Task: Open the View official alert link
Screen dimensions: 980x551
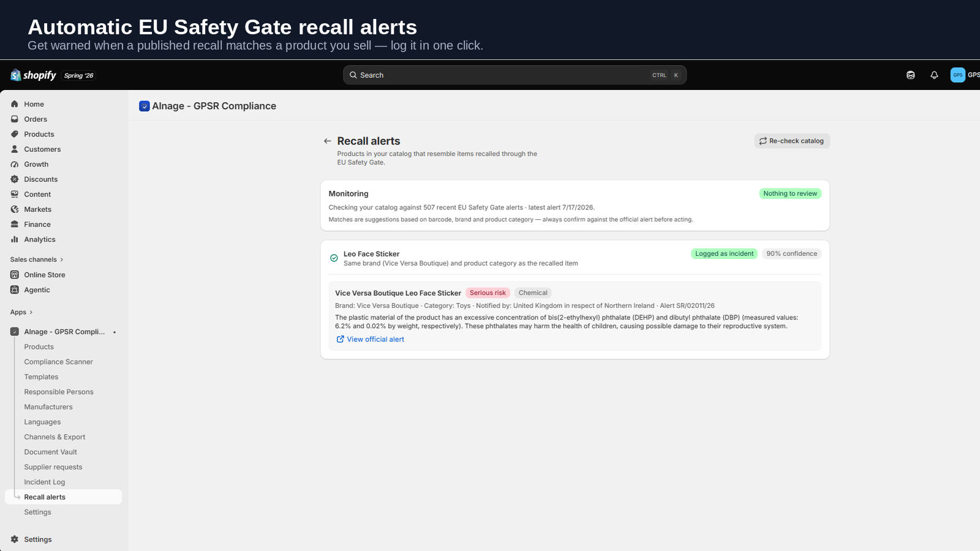Action: [371, 339]
